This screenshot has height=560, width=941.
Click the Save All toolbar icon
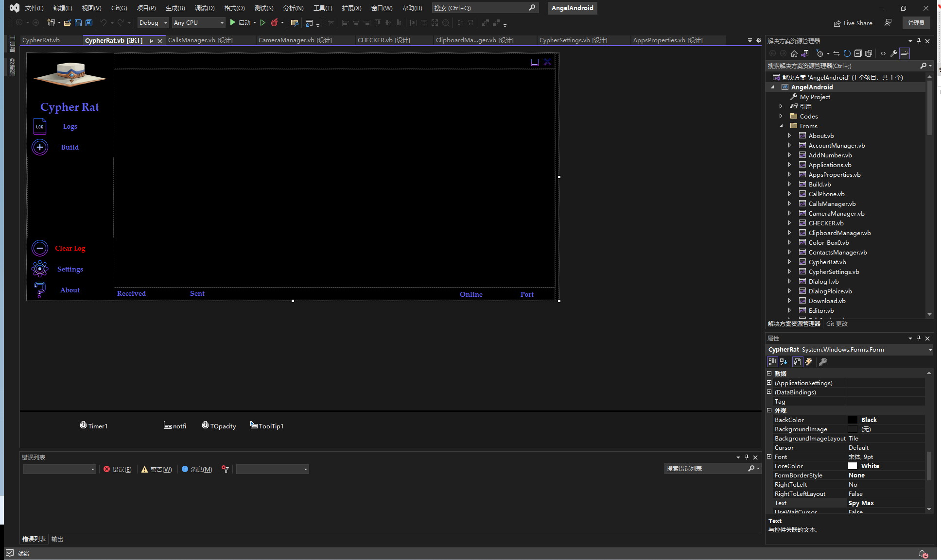88,23
